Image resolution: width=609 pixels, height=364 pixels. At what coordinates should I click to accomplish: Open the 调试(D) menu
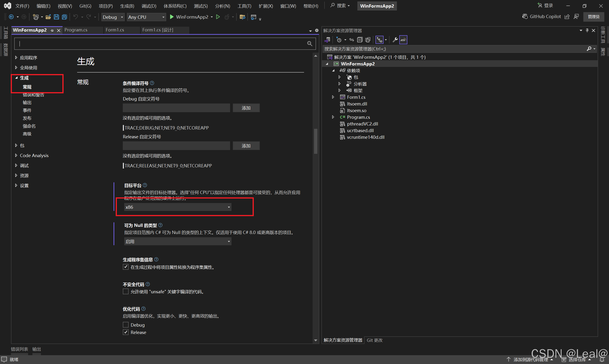(149, 6)
